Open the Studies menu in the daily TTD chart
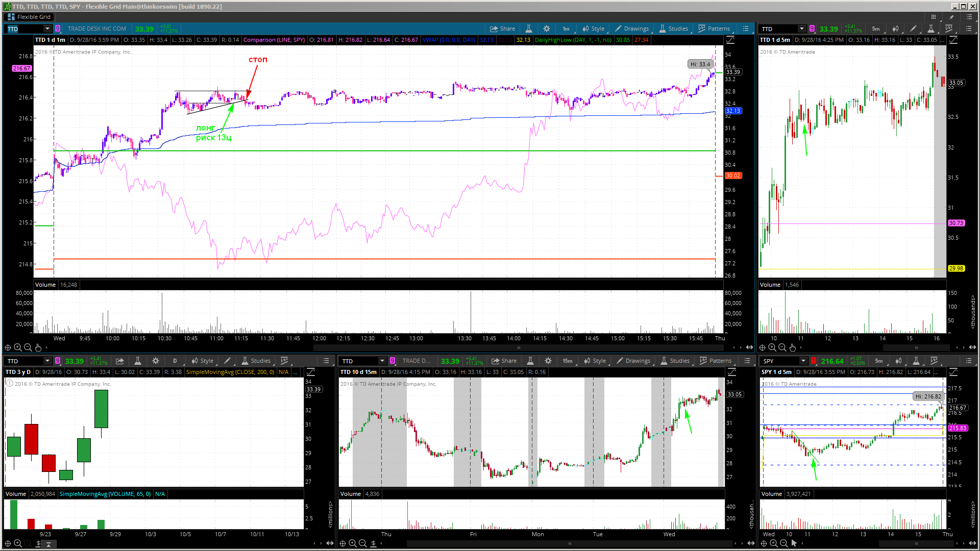 (x=256, y=361)
